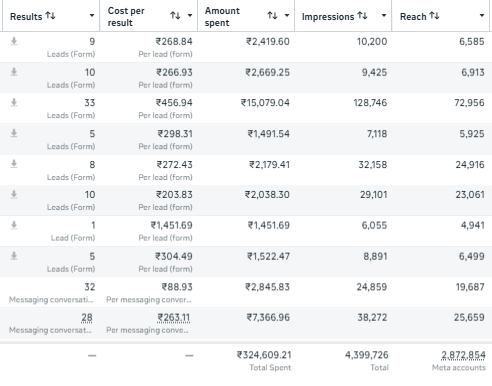Select the ₹2,669.25 amount spent
This screenshot has height=386, width=492.
click(268, 72)
